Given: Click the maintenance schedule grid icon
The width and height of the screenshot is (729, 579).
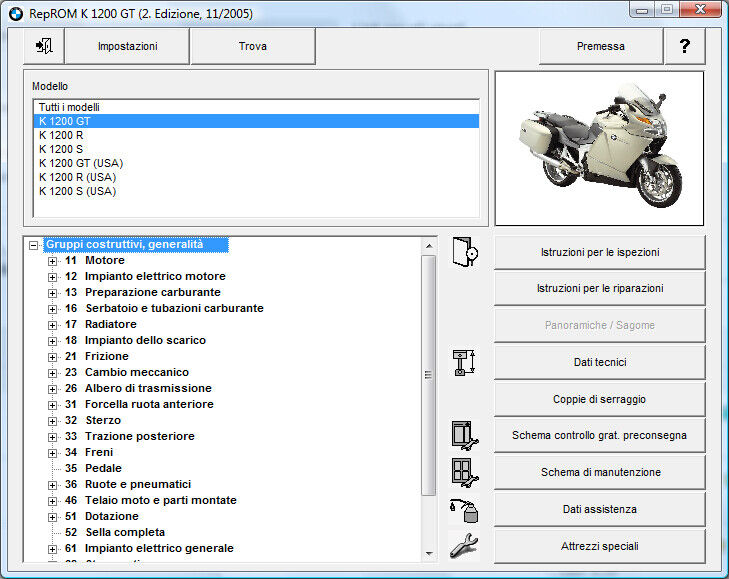Looking at the screenshot, I should [x=465, y=472].
